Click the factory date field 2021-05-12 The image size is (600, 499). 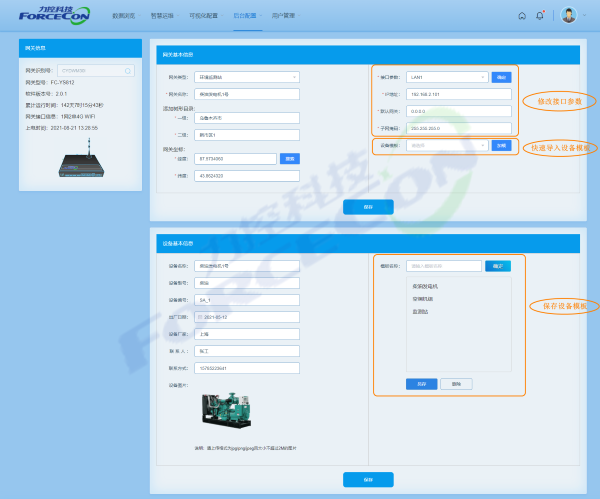[247, 317]
